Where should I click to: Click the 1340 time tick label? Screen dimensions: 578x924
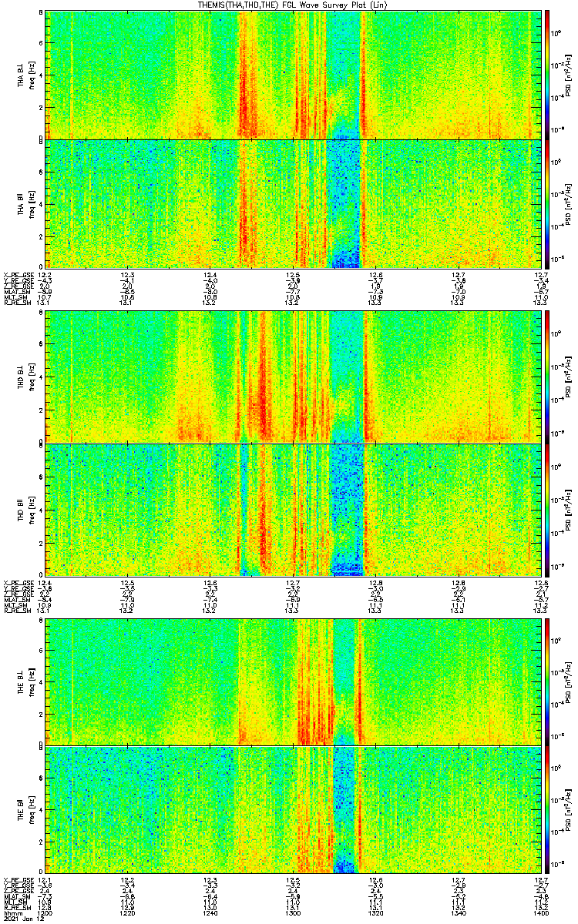point(458,912)
